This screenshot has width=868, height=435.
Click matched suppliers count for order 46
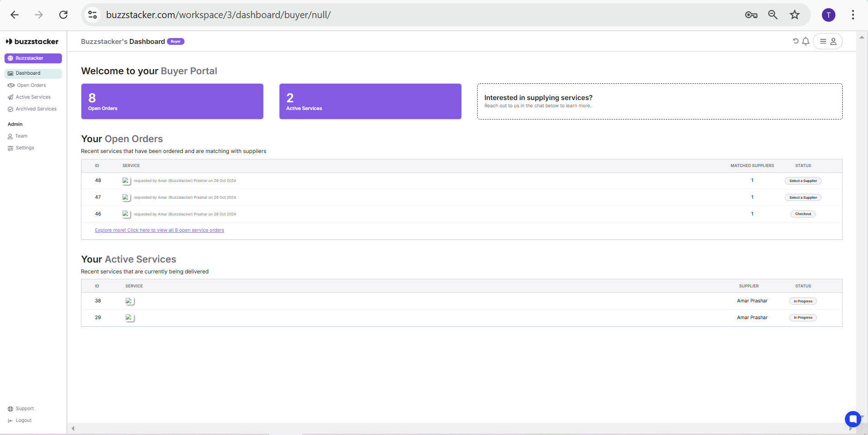(752, 214)
